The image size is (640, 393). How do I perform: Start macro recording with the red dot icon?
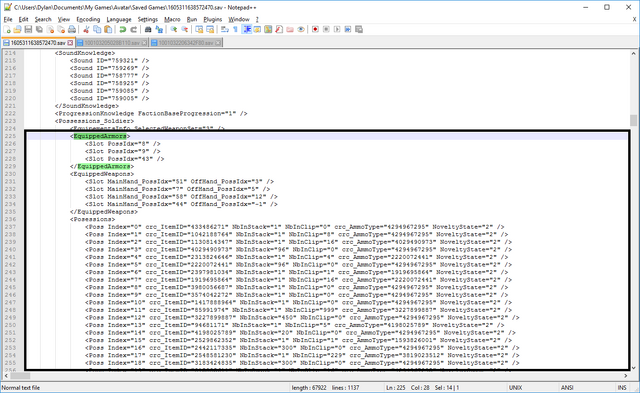(x=315, y=29)
